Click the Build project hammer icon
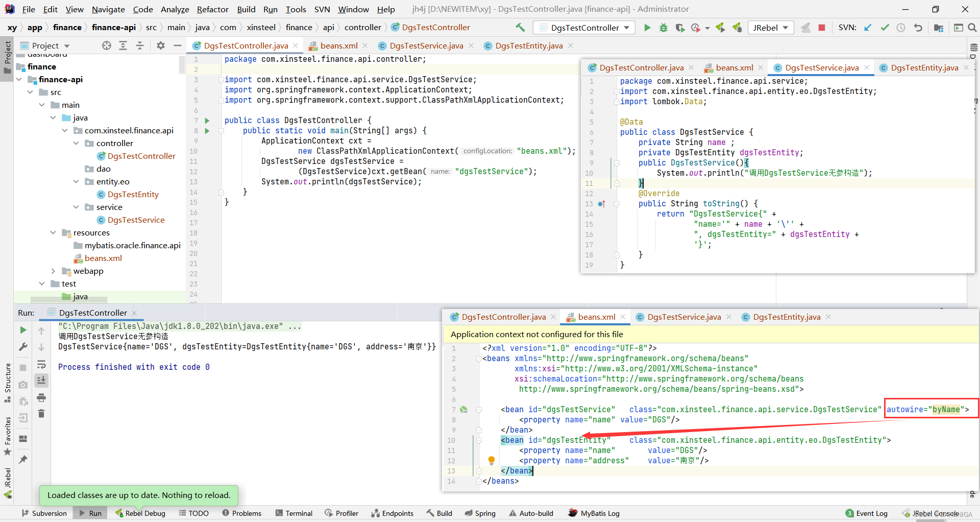Image resolution: width=980 pixels, height=522 pixels. (x=520, y=28)
